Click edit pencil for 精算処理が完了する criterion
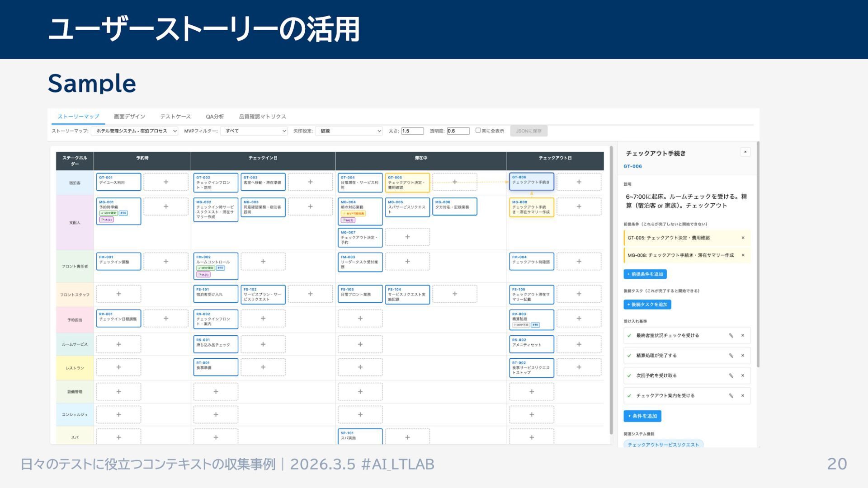The width and height of the screenshot is (868, 488). pos(731,356)
